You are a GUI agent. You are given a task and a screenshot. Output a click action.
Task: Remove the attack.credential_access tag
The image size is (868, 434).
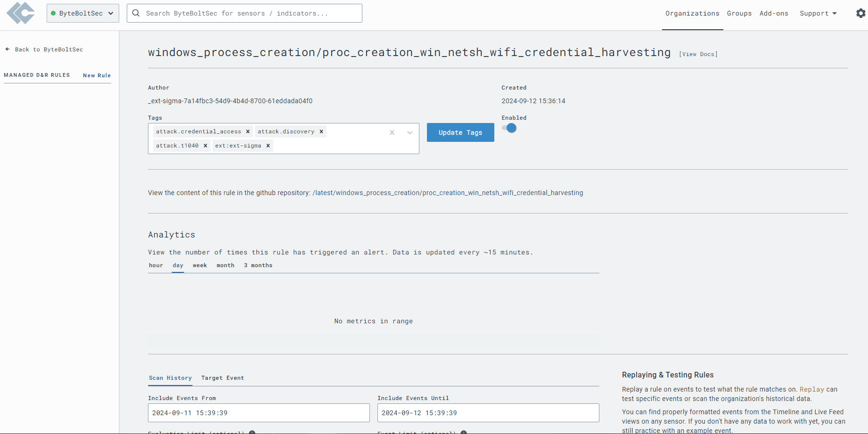coord(248,131)
